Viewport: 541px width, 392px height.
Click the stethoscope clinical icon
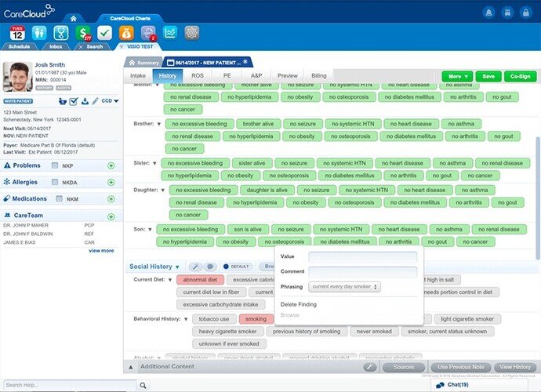(60, 33)
